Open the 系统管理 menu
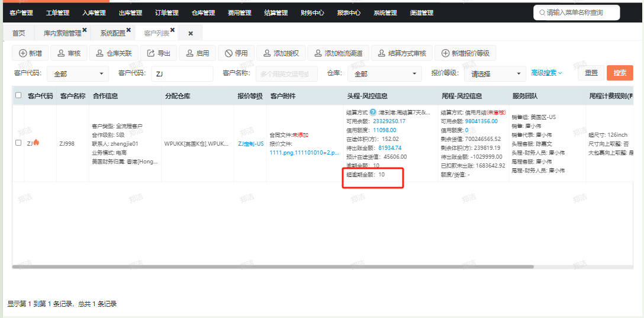The width and height of the screenshot is (644, 318). point(385,13)
